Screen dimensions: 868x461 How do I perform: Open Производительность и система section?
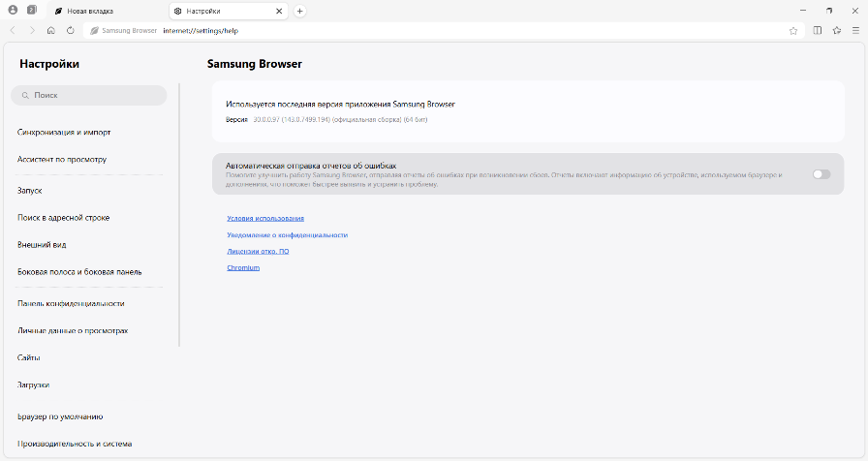tap(75, 444)
